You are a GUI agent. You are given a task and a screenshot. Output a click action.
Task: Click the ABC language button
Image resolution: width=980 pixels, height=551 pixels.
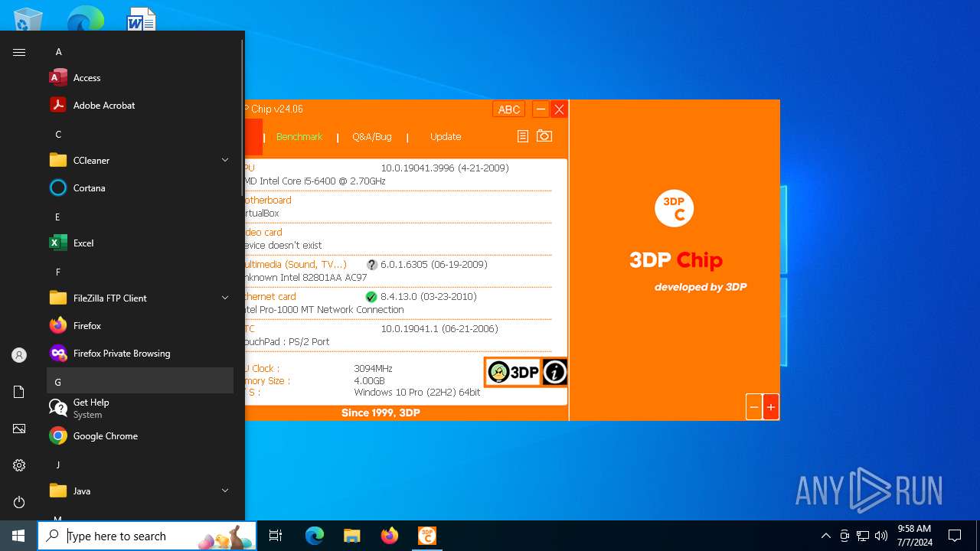pos(509,109)
